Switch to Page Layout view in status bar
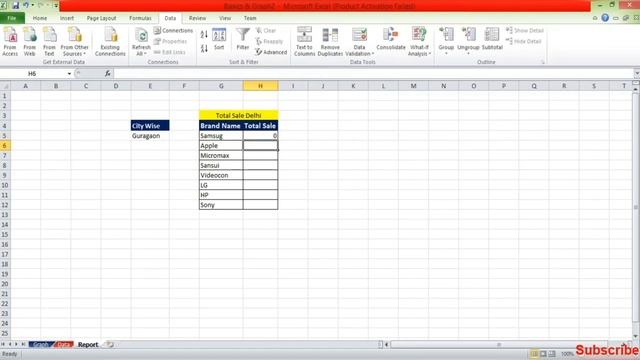Screen dimensions: 640x360 (x=543, y=354)
